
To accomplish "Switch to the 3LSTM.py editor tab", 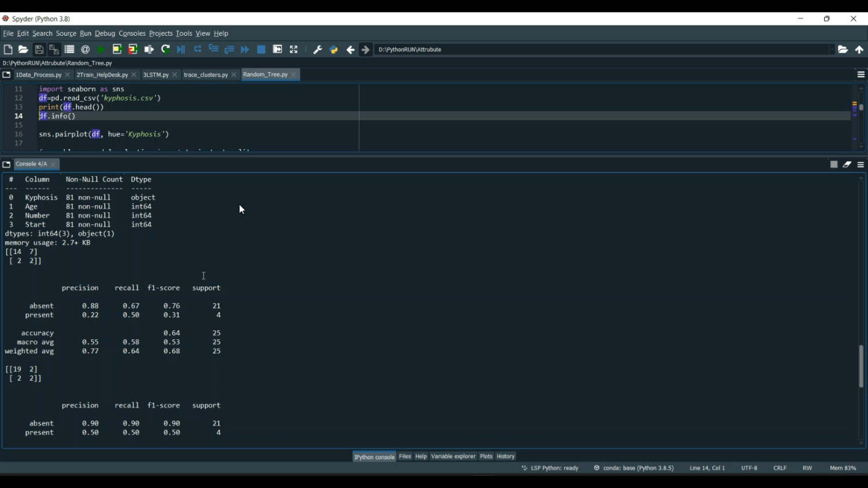I will click(156, 75).
